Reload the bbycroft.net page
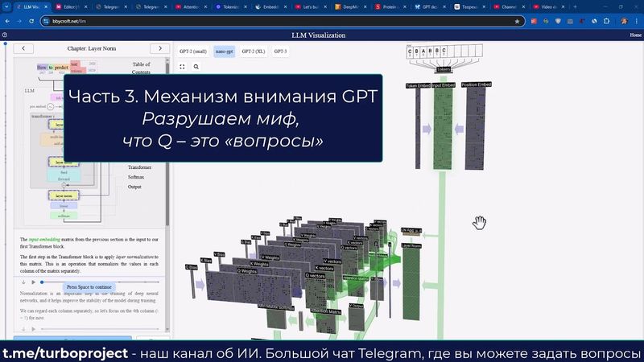This screenshot has height=362, width=644. (31, 21)
